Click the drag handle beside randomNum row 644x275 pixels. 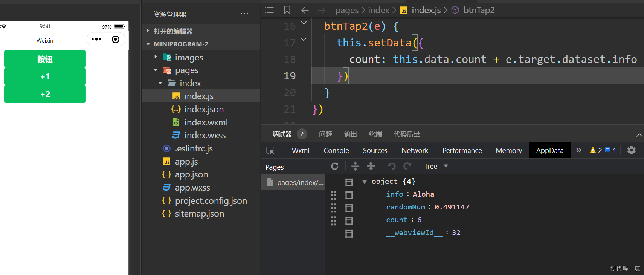click(x=334, y=208)
